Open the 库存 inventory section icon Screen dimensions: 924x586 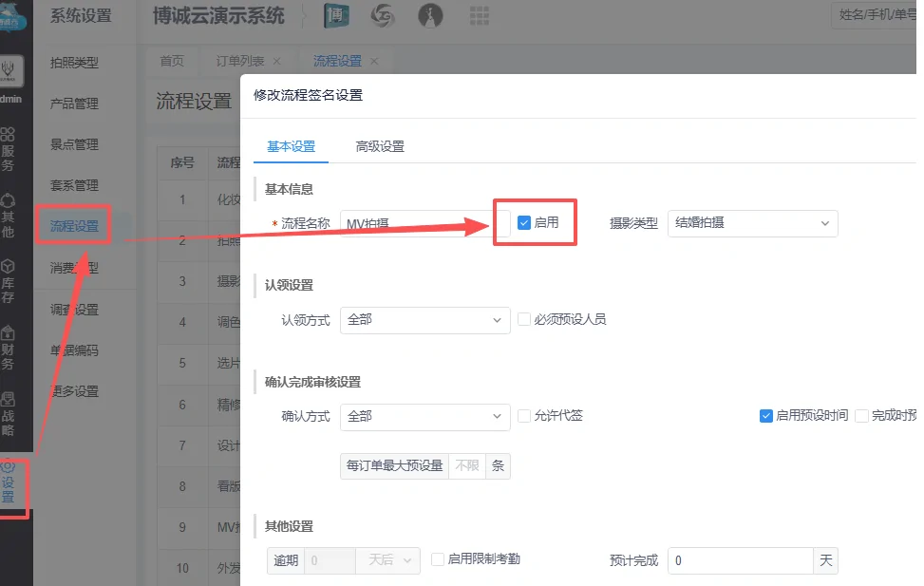click(x=8, y=282)
